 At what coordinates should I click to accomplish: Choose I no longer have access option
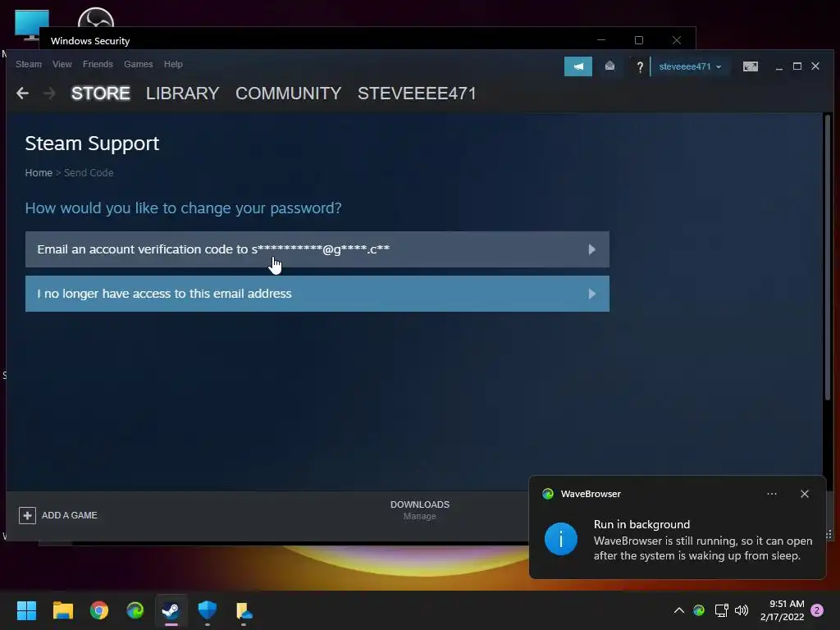tap(317, 294)
